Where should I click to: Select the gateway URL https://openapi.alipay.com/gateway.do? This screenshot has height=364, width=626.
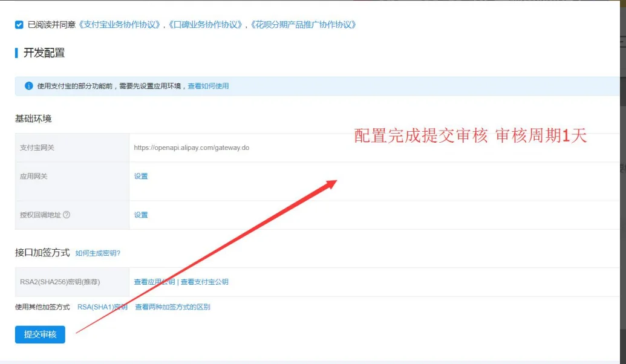(x=192, y=148)
